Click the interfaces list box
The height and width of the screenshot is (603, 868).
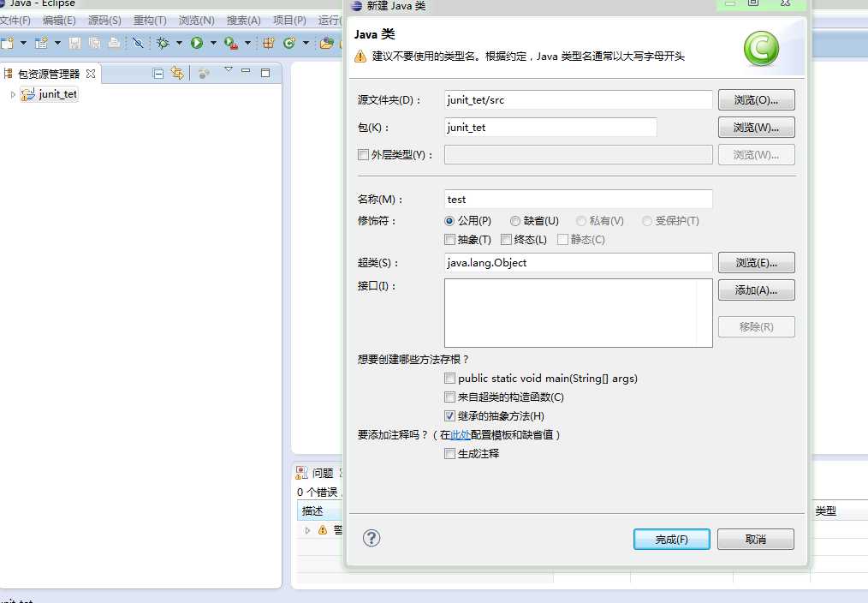pos(579,313)
